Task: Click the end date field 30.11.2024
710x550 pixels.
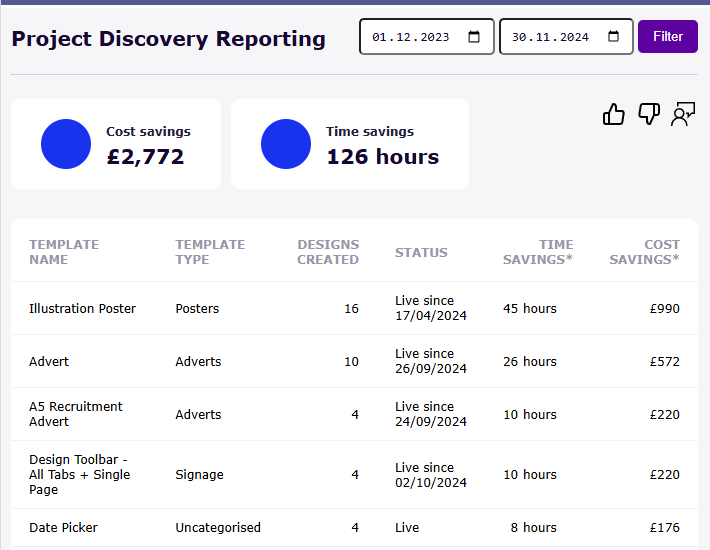Action: tap(550, 37)
